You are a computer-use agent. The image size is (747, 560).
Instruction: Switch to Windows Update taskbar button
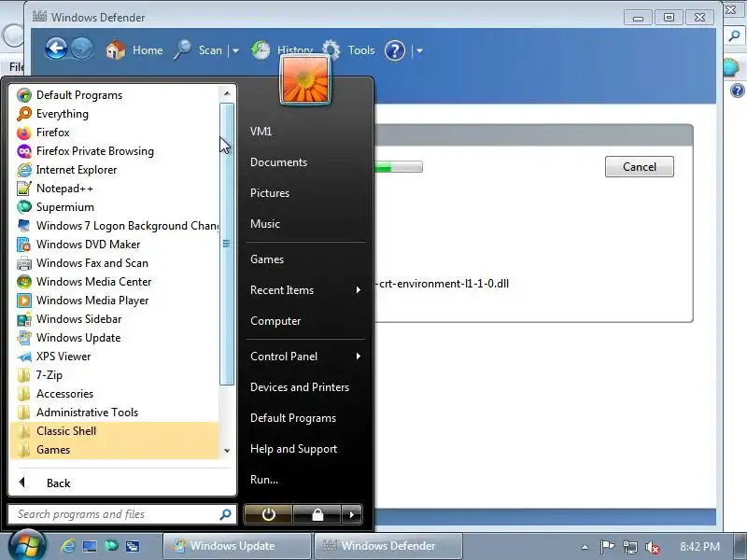coord(237,546)
